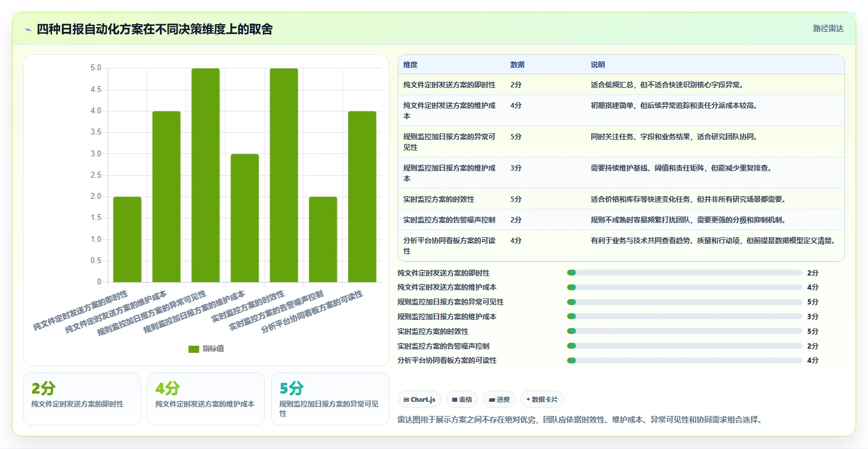868x449 pixels.
Task: Click the chart bar for 规则监控加日报方案的异常可见性
Action: (x=205, y=175)
